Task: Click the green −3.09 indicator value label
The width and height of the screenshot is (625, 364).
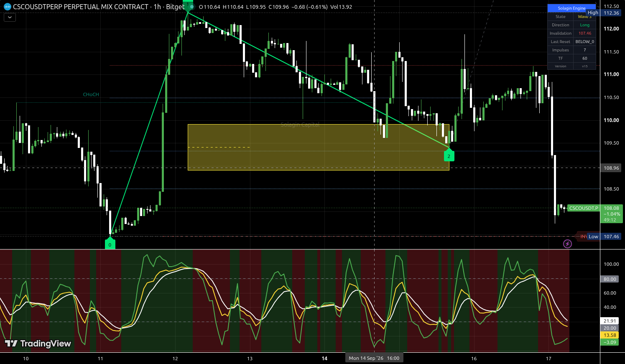Action: pyautogui.click(x=610, y=342)
